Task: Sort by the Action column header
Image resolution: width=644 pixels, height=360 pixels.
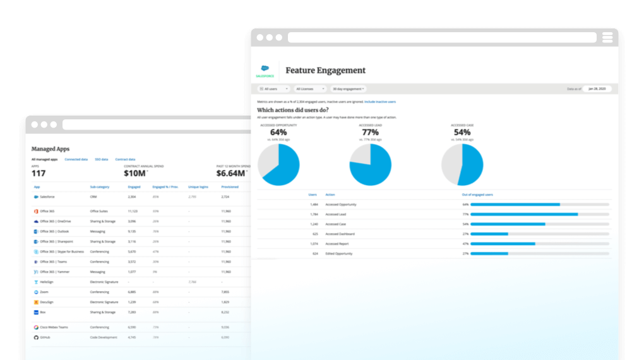Action: point(330,195)
